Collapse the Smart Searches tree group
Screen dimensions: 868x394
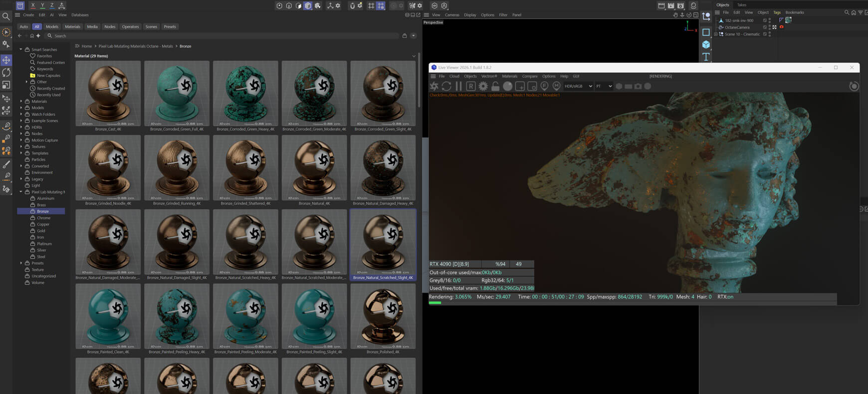(x=21, y=49)
